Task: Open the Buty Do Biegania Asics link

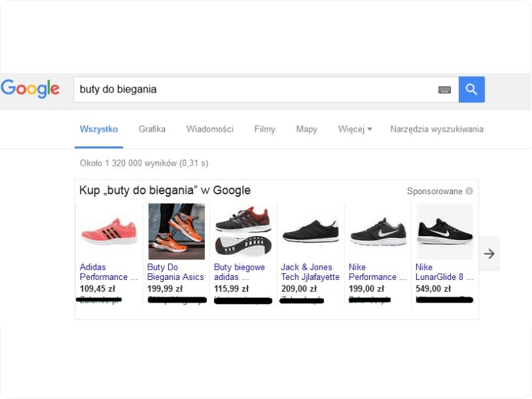Action: (x=176, y=272)
